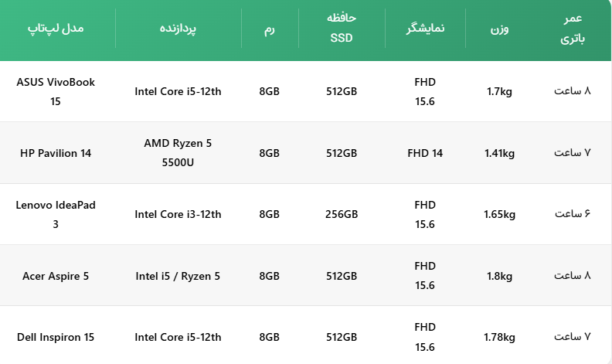Click the '1.78kg' weight cell

pyautogui.click(x=499, y=337)
